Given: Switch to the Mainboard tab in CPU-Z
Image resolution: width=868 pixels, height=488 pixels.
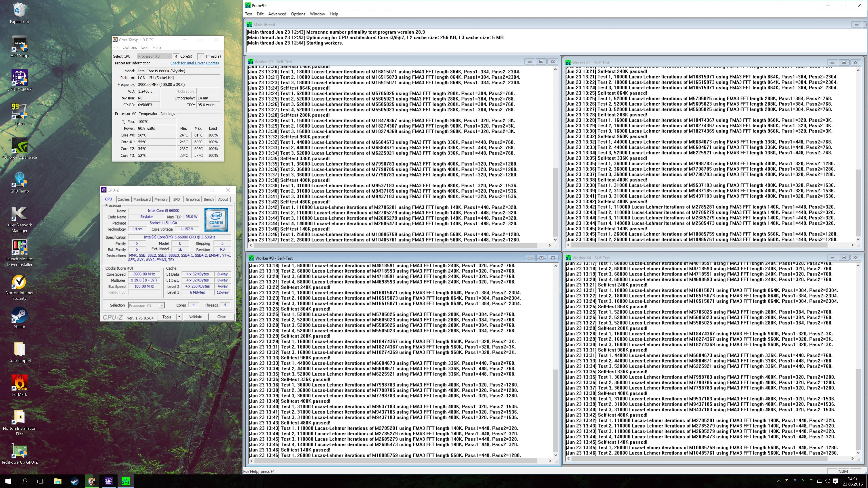Looking at the screenshot, I should pos(142,199).
